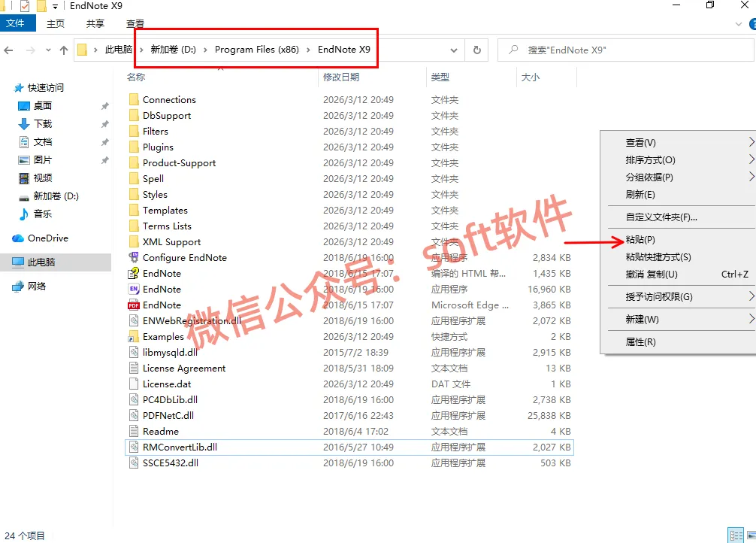The width and height of the screenshot is (756, 543).
Task: Select libmysqld.dll file
Action: pos(170,352)
